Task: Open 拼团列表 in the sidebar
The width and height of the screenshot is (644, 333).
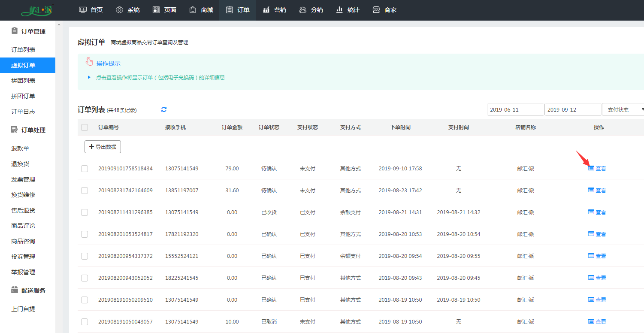Action: 23,81
